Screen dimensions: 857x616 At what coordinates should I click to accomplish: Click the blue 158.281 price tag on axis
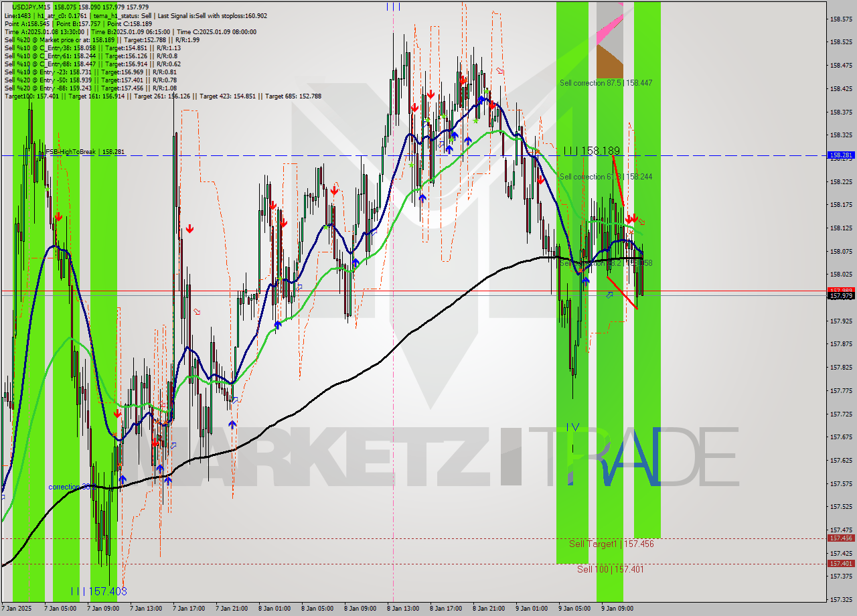(841, 155)
